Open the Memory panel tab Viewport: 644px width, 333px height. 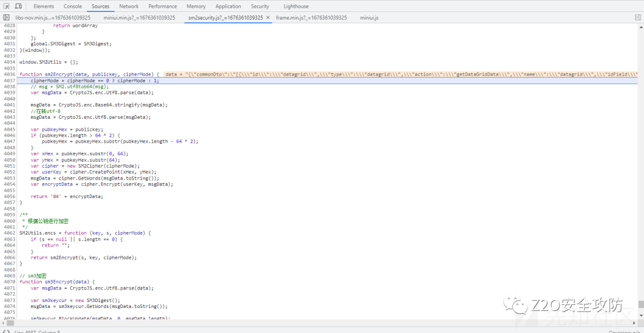click(x=196, y=6)
